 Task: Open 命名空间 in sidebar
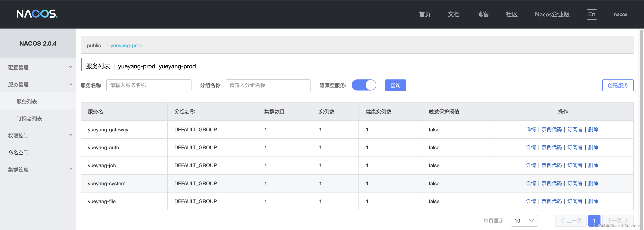(x=18, y=152)
